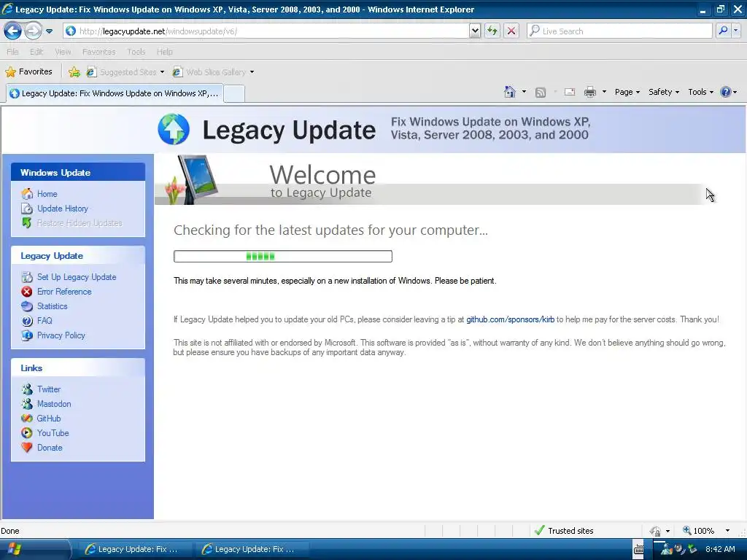This screenshot has height=560, width=747.
Task: Click in the Live Search box
Action: click(x=619, y=31)
